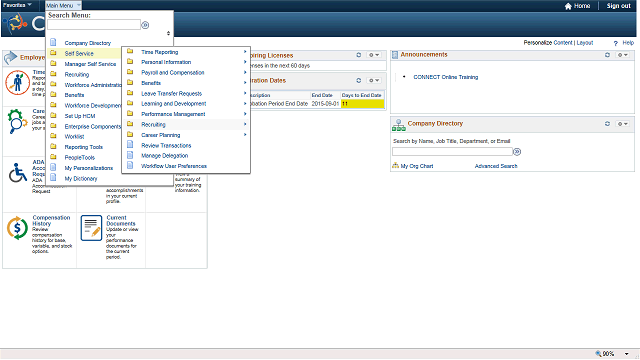Refresh the Company Directory pagelet
Viewport: 640px width, 360px height.
pyautogui.click(x=607, y=124)
